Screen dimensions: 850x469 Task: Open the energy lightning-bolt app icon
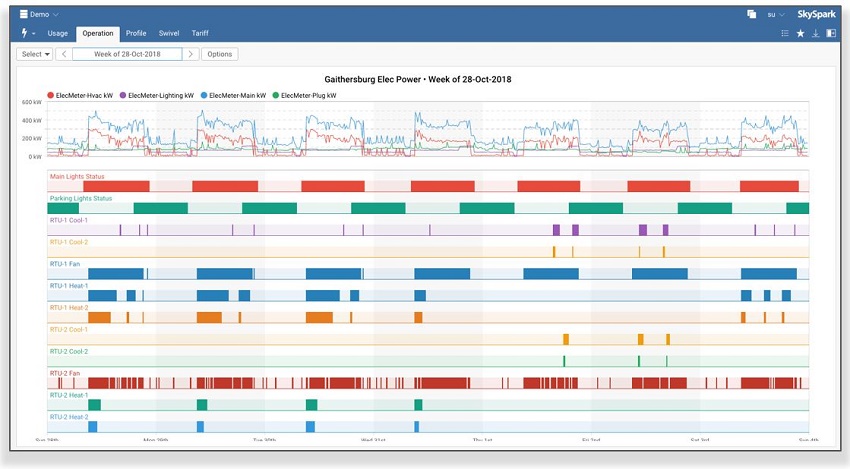point(24,33)
